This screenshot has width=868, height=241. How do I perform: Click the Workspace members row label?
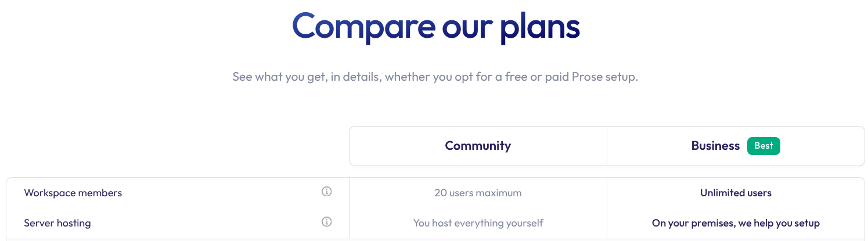pos(73,193)
